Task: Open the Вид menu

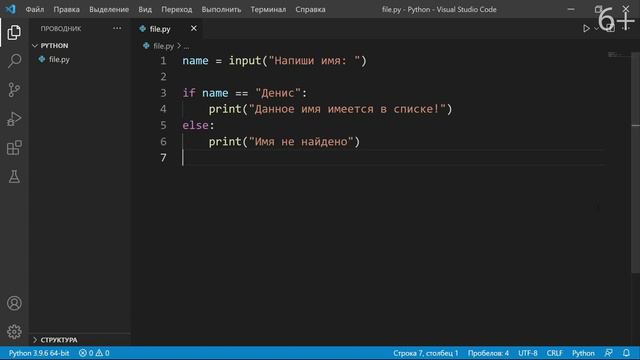Action: [x=145, y=9]
